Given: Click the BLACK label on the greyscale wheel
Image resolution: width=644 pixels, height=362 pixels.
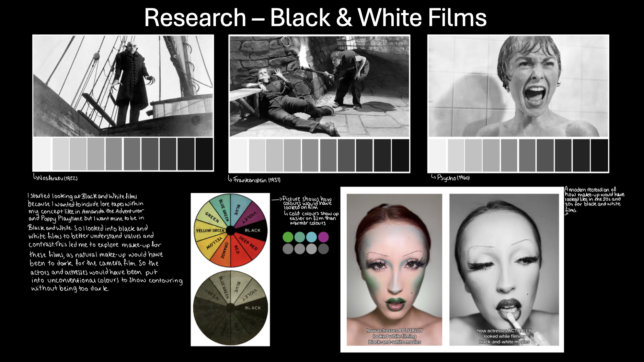Looking at the screenshot, I should pos(253,308).
